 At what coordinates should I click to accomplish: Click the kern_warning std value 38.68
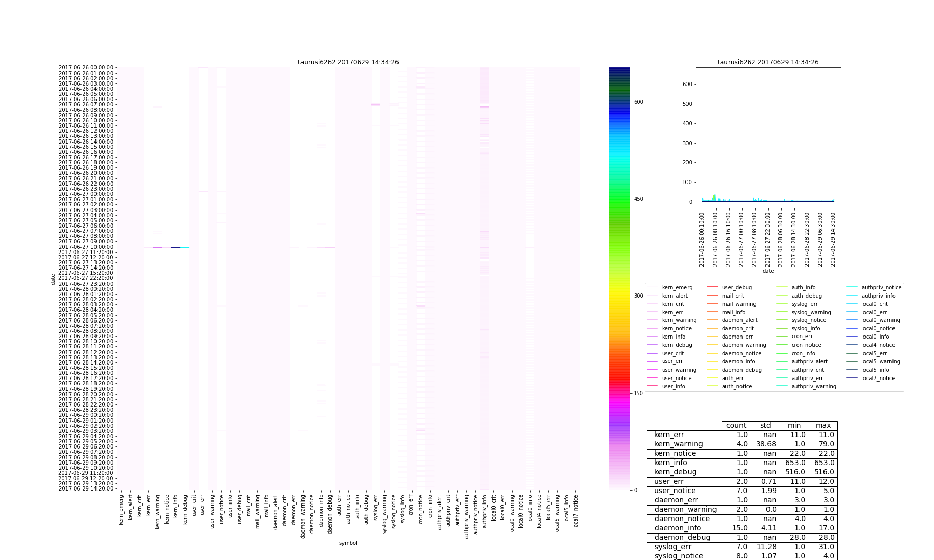pos(765,444)
